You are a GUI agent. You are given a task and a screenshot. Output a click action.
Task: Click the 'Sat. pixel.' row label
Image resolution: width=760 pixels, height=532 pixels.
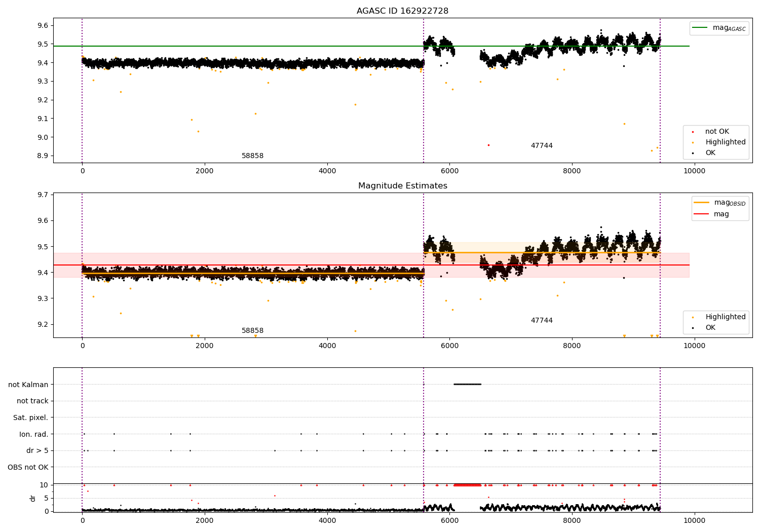click(30, 418)
